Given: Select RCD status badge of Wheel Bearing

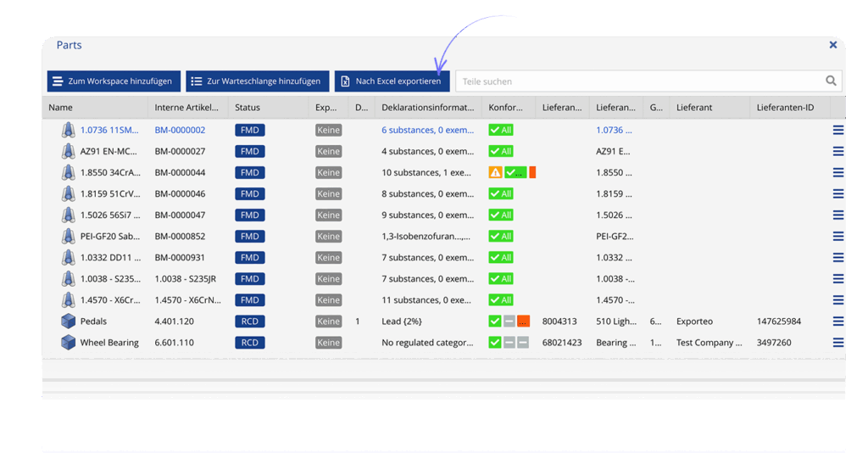Looking at the screenshot, I should 250,343.
